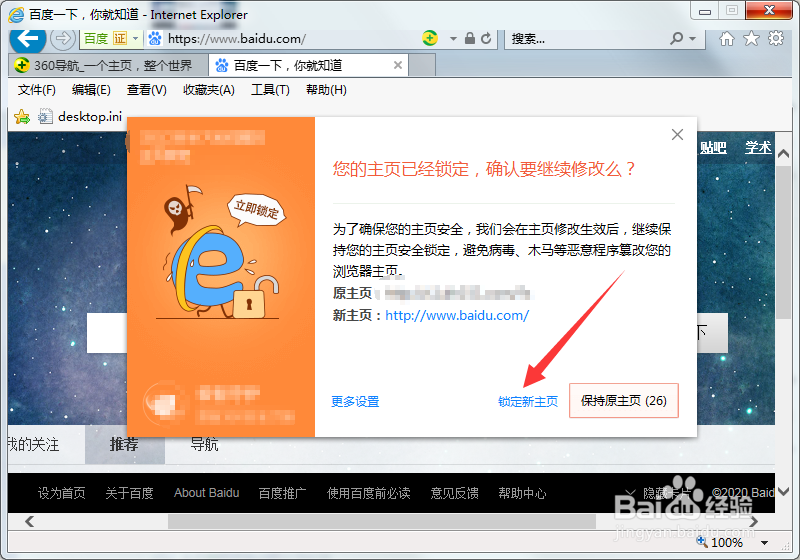Select the 我的关注 tab
Image resolution: width=800 pixels, height=560 pixels.
click(x=34, y=444)
